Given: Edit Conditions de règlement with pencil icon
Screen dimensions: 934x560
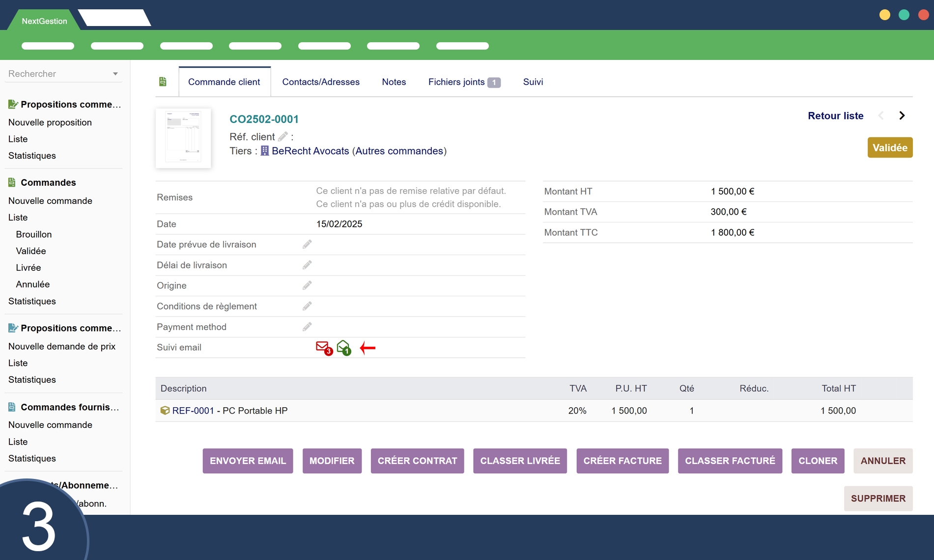Looking at the screenshot, I should [x=307, y=306].
